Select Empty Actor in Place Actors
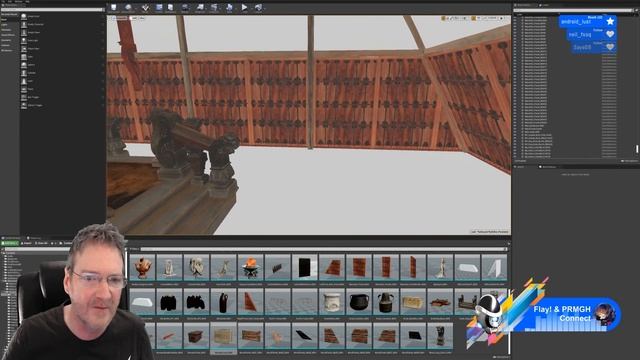This screenshot has width=640, height=360. [x=62, y=16]
